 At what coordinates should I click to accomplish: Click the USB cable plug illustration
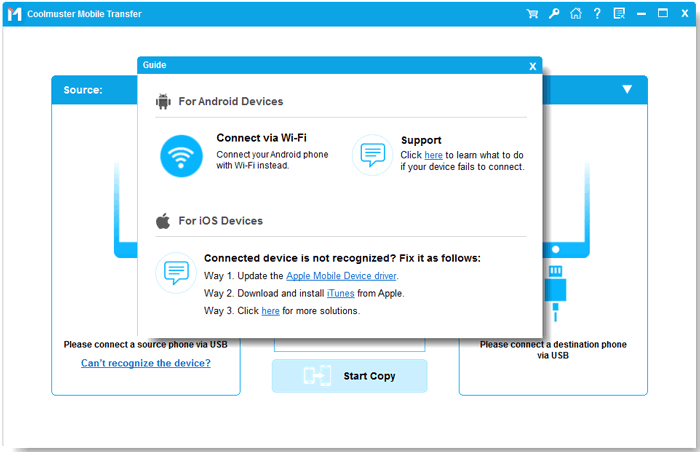click(x=555, y=293)
